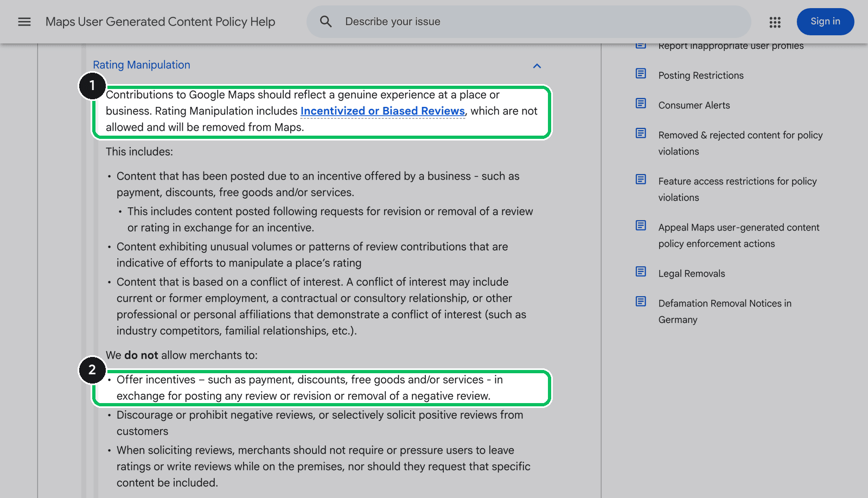Click the Rating Manipulation heading

(x=142, y=65)
